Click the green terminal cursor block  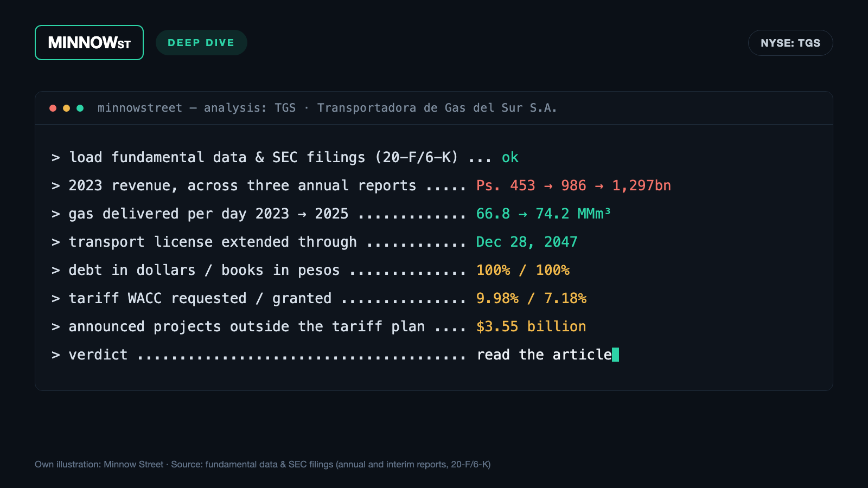615,355
